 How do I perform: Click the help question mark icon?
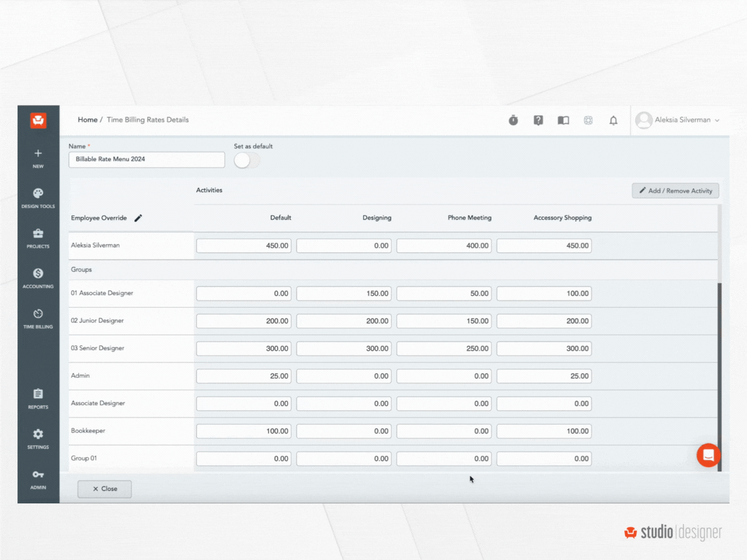[x=538, y=120]
